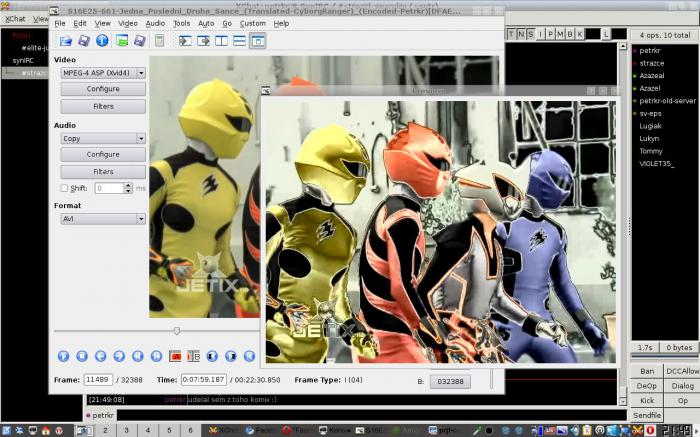
Task: Open the Audio codec Copy dropdown
Action: [x=103, y=139]
